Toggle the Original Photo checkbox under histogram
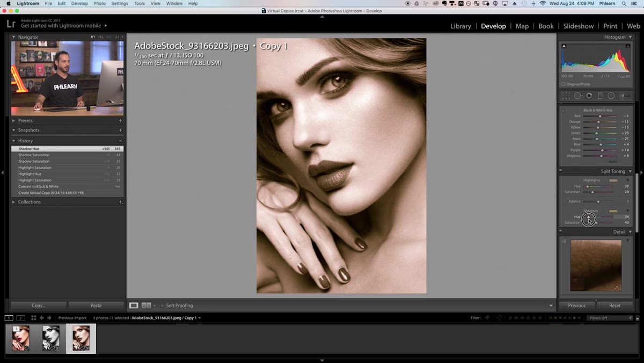This screenshot has width=644, height=363. click(563, 84)
